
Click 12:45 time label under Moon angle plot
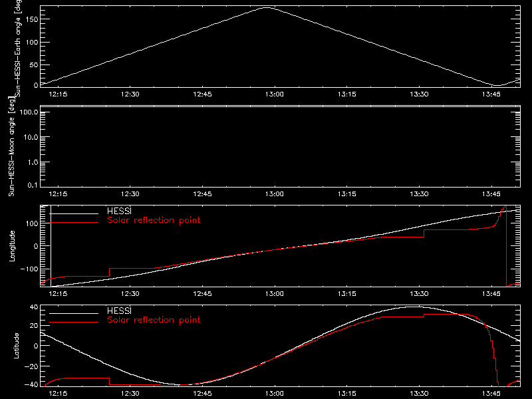[x=203, y=194]
